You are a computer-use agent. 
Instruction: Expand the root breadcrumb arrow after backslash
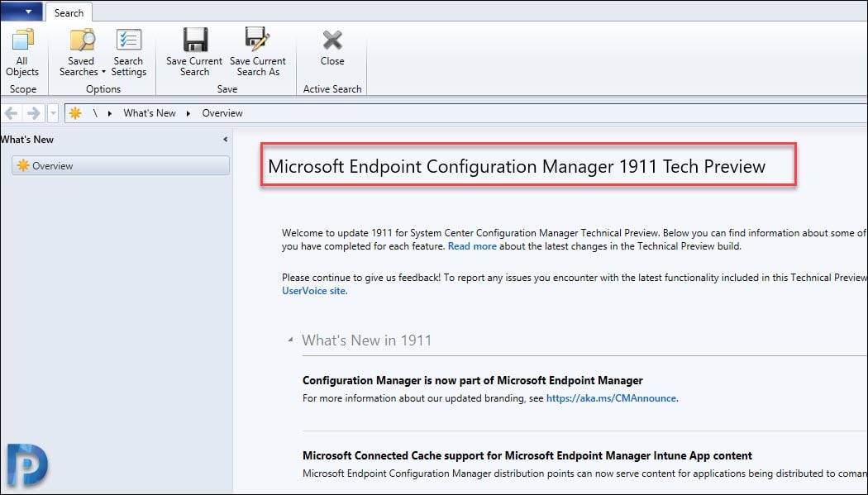(x=110, y=113)
